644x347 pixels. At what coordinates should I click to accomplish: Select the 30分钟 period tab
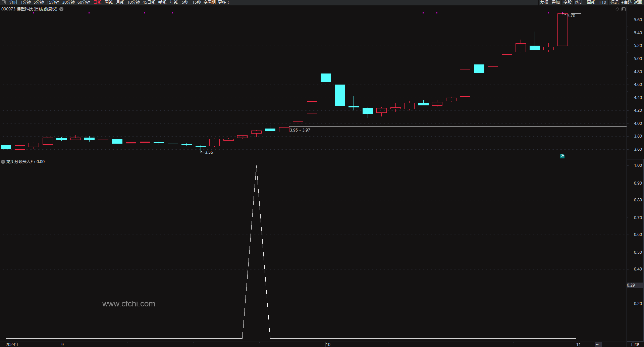[68, 2]
